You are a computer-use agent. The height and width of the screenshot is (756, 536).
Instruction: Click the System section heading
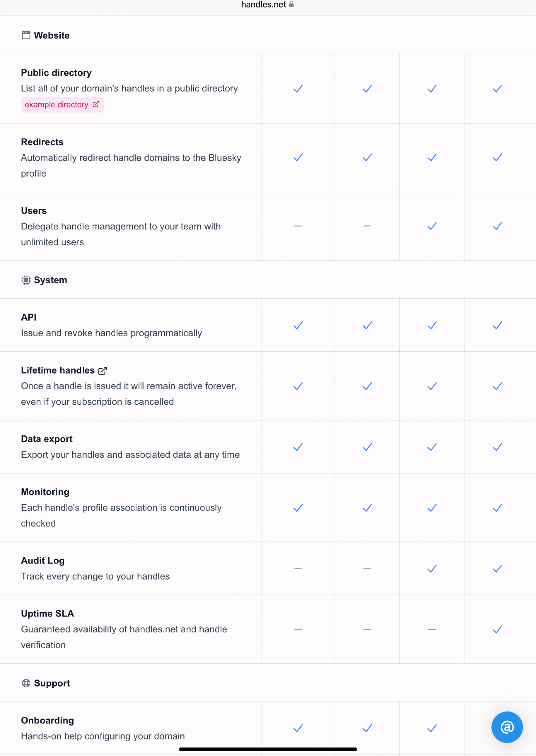coord(51,280)
